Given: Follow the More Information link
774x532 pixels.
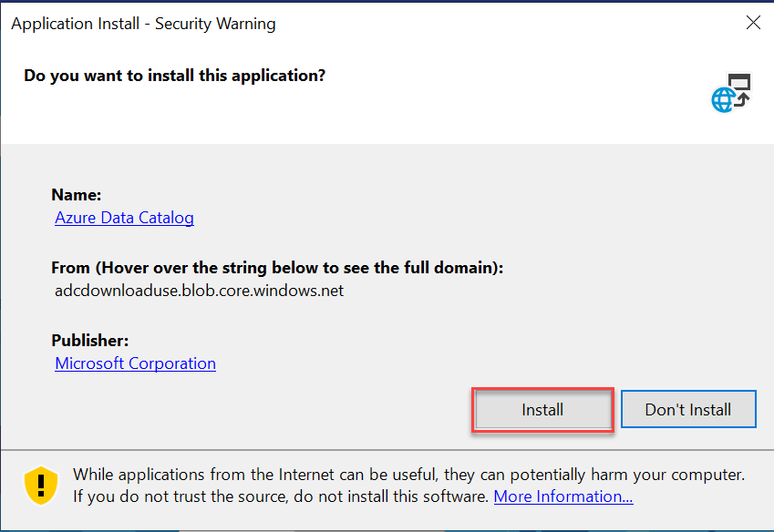Looking at the screenshot, I should tap(562, 496).
